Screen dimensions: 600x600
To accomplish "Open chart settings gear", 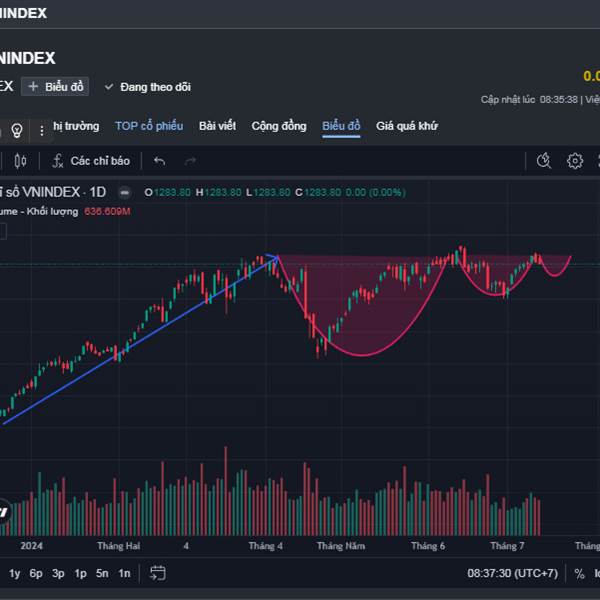I will point(575,161).
